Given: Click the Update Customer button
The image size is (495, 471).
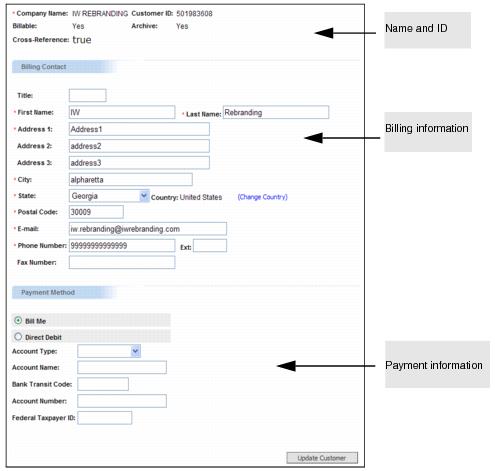Looking at the screenshot, I should pyautogui.click(x=322, y=458).
